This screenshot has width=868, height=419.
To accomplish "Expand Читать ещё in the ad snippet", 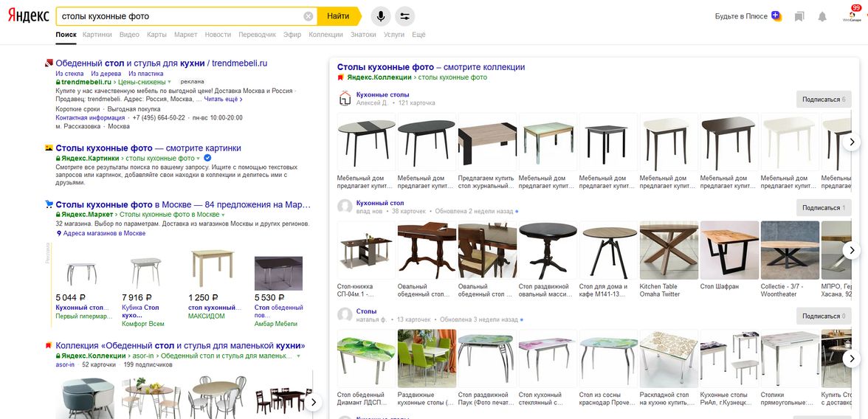I will point(223,99).
